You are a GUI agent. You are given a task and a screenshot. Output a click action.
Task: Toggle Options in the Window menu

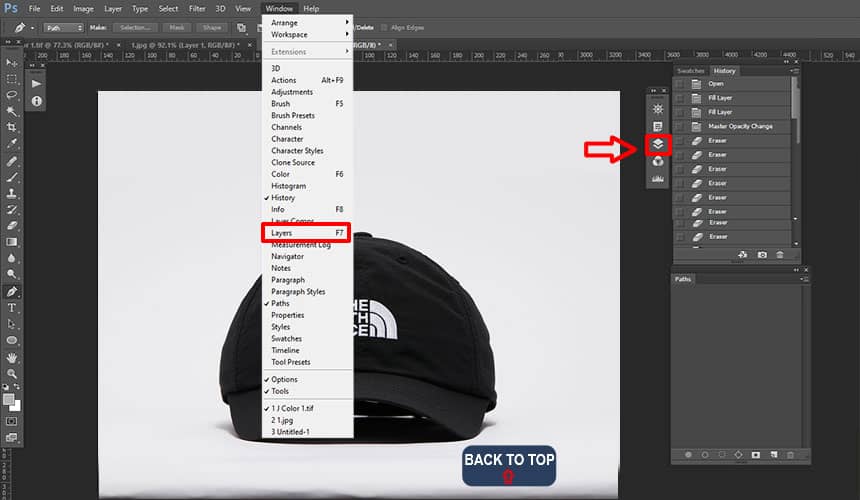[307, 379]
